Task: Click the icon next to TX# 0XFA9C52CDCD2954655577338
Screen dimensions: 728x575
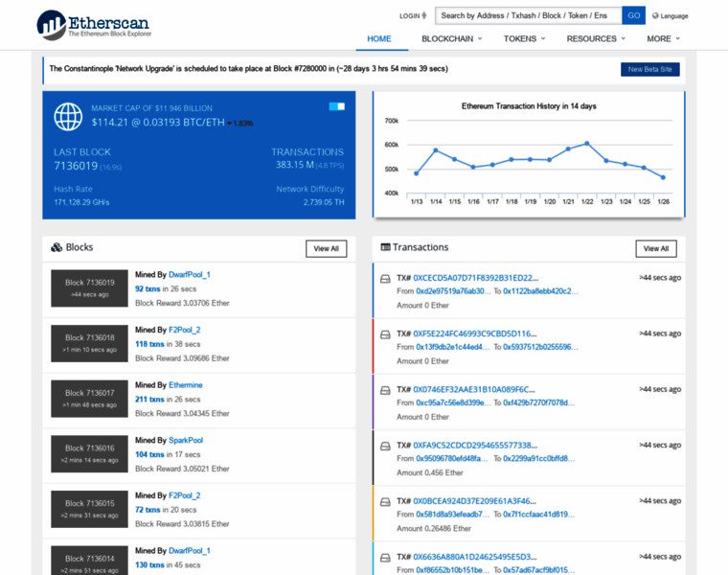Action: 385,446
